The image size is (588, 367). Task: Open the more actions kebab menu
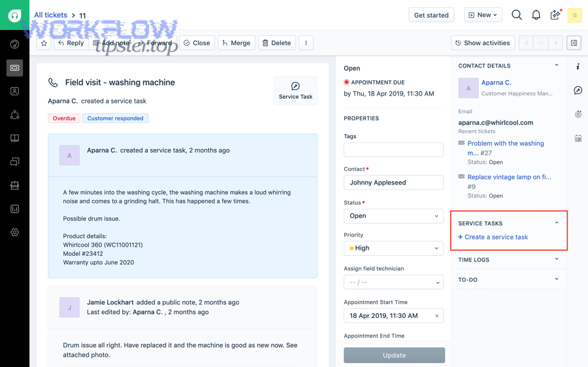point(306,43)
